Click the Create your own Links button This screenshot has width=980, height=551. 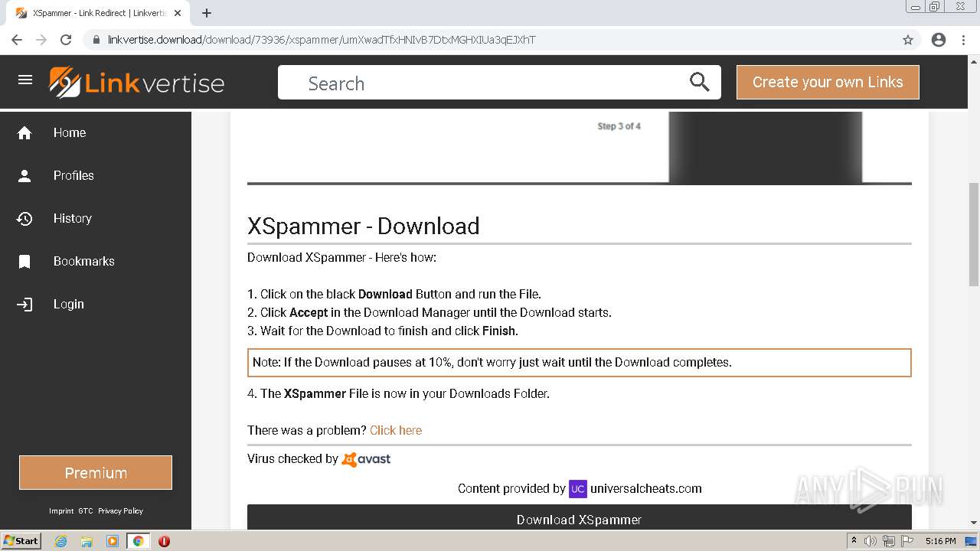tap(828, 82)
